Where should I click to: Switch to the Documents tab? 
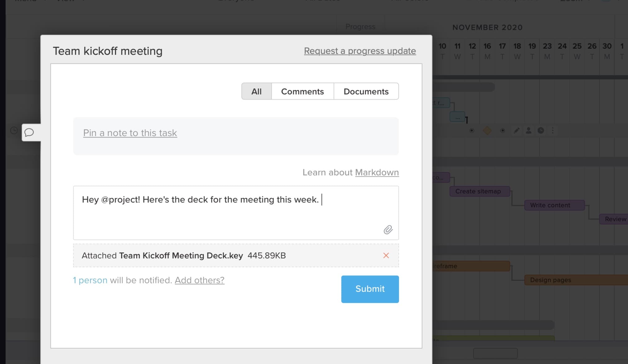click(366, 91)
